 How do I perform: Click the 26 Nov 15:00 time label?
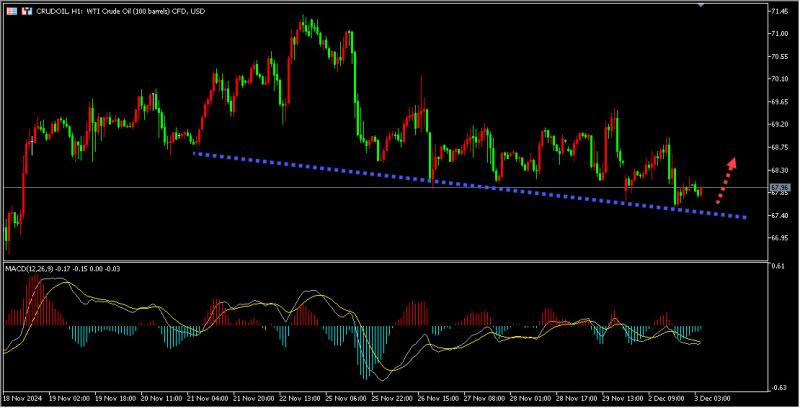point(438,398)
